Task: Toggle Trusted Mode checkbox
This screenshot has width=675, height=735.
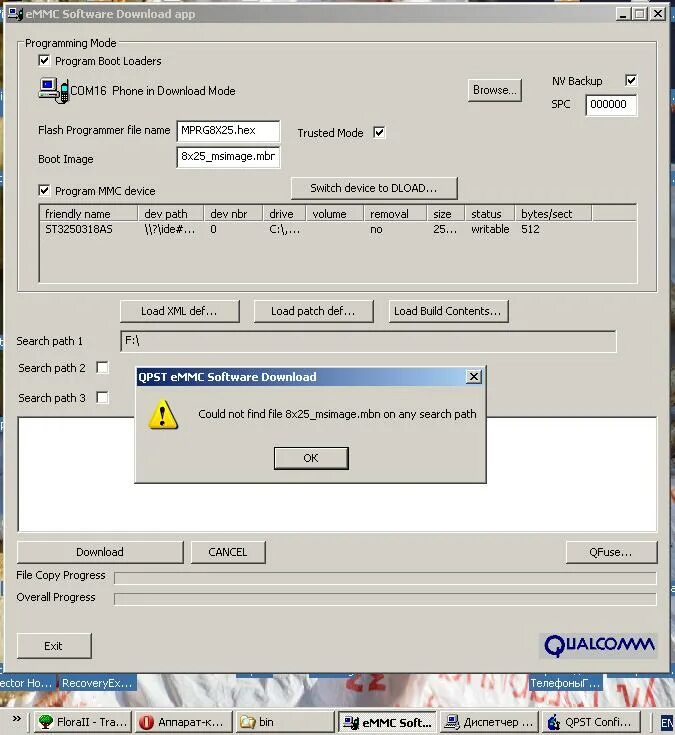Action: (379, 133)
